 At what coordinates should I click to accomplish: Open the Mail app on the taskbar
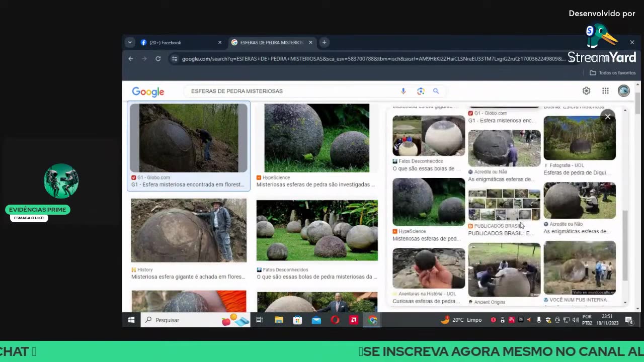[x=316, y=320]
